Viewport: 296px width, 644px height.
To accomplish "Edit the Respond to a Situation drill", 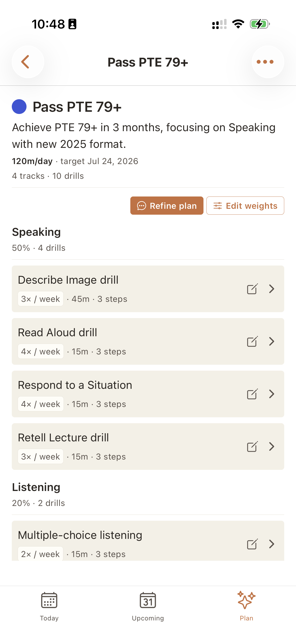I will click(252, 394).
